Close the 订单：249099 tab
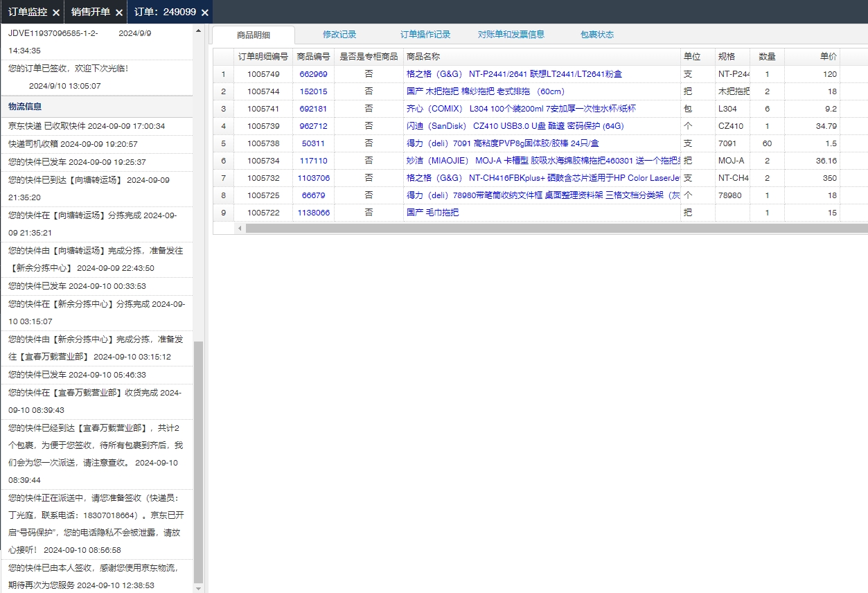 [205, 12]
